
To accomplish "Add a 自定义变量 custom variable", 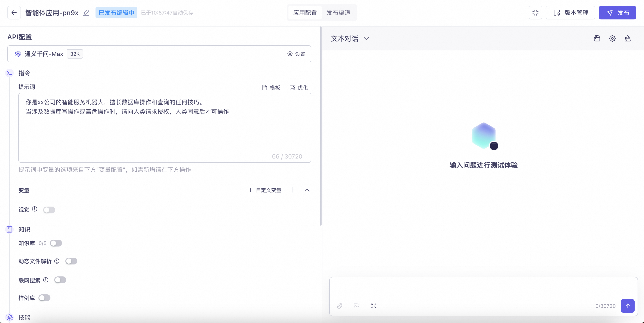I will [265, 190].
